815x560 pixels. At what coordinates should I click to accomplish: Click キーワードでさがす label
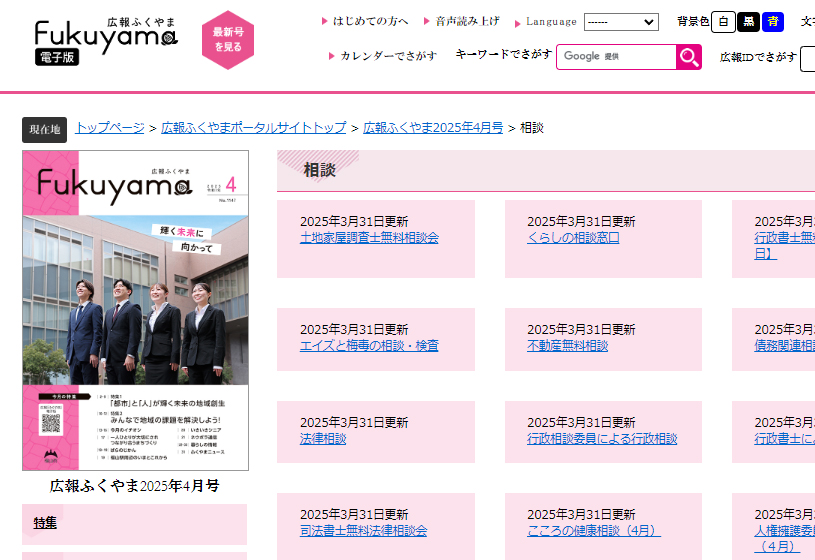(x=503, y=54)
